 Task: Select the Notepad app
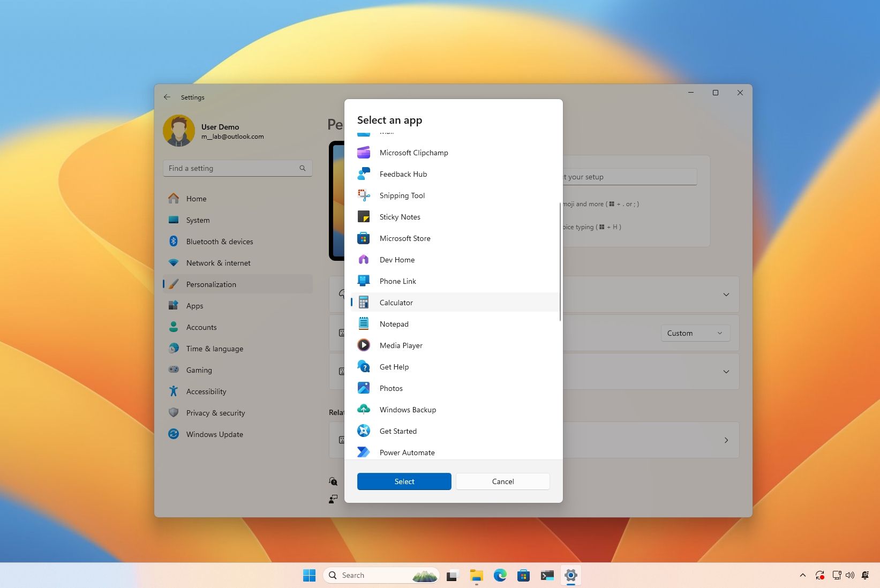pyautogui.click(x=394, y=324)
